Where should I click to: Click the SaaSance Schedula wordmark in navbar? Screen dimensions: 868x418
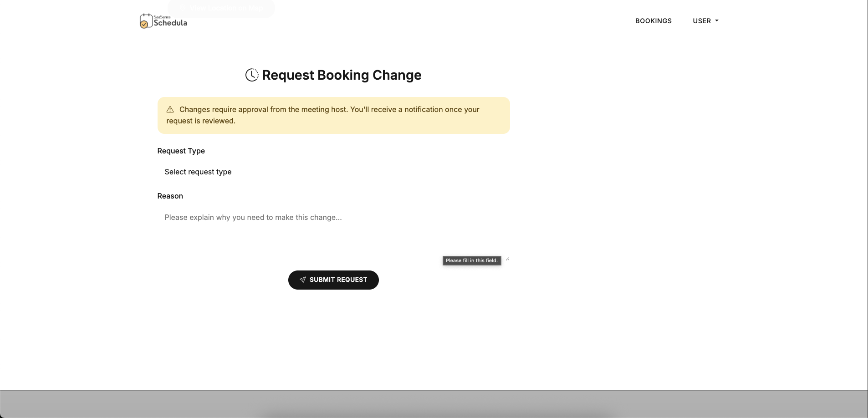coord(170,21)
